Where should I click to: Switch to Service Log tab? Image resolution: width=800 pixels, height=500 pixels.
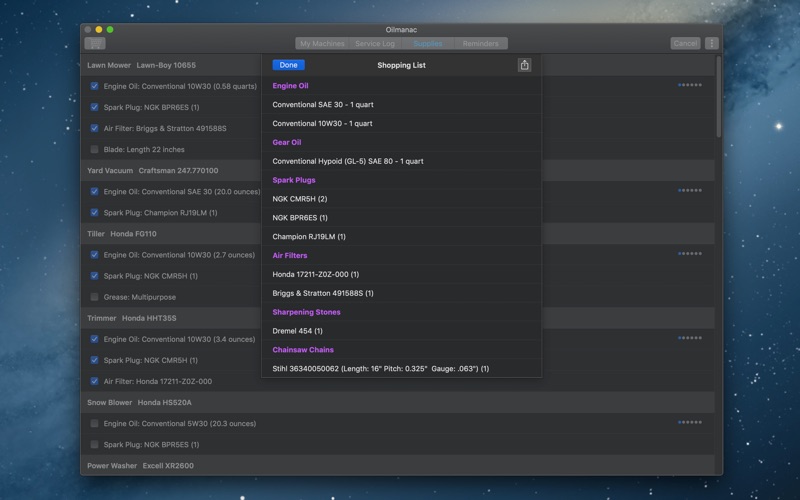[x=375, y=43]
